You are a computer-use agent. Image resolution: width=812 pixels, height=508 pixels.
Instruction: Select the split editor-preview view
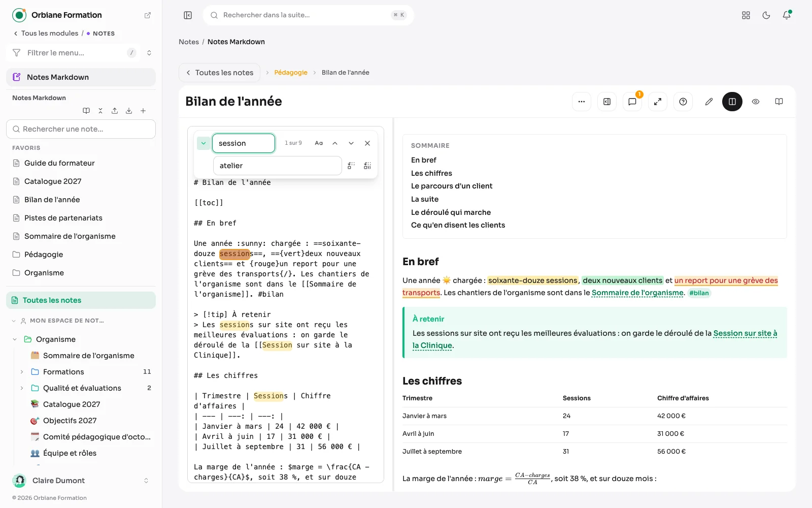coord(732,102)
